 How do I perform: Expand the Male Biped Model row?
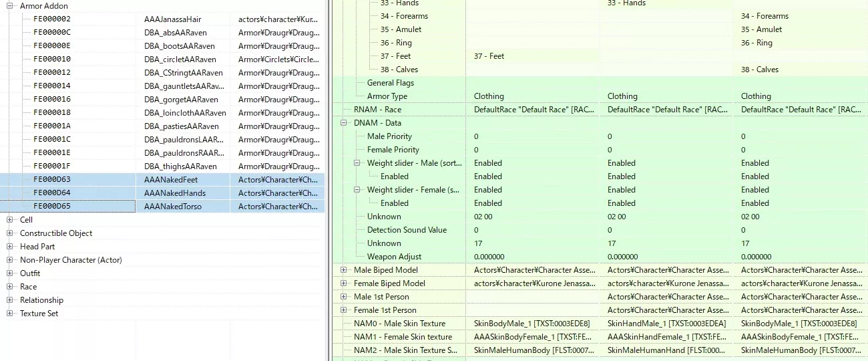[344, 270]
